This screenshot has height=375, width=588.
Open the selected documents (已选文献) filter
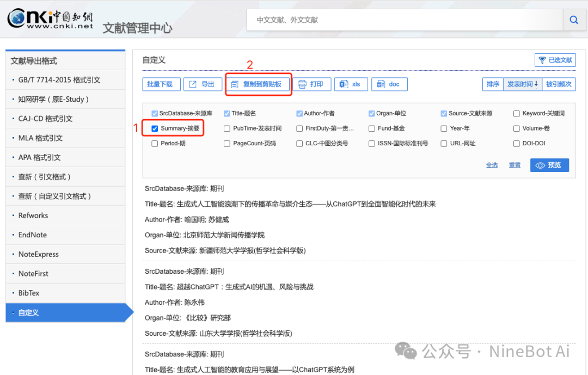(x=555, y=60)
